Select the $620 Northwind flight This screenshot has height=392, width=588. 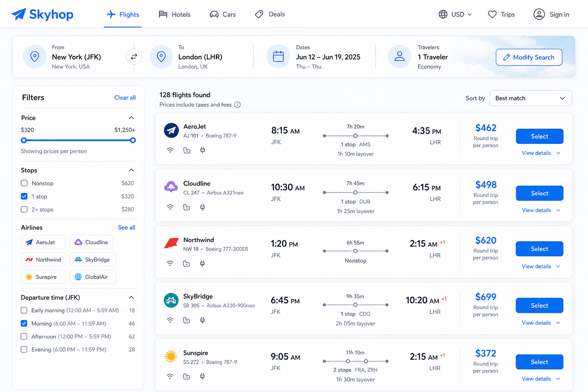(x=539, y=249)
